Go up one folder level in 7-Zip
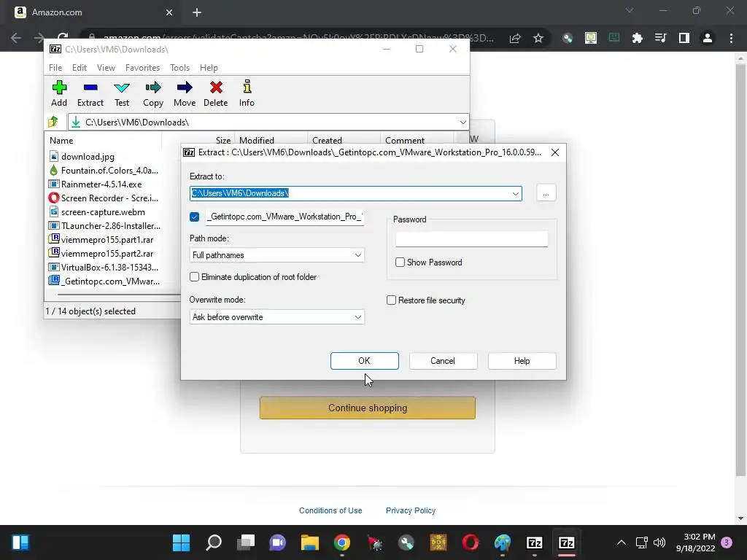 click(53, 122)
